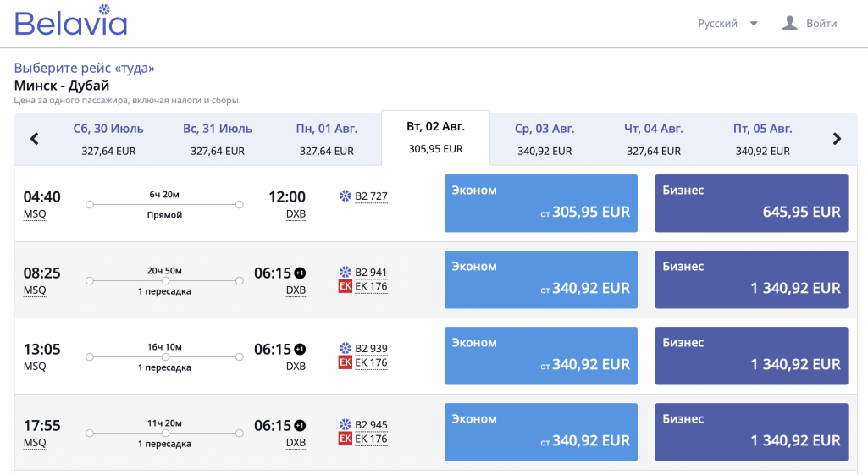This screenshot has height=475, width=868.
Task: Select the Пн, 01 Авг. date tab
Action: pyautogui.click(x=327, y=139)
